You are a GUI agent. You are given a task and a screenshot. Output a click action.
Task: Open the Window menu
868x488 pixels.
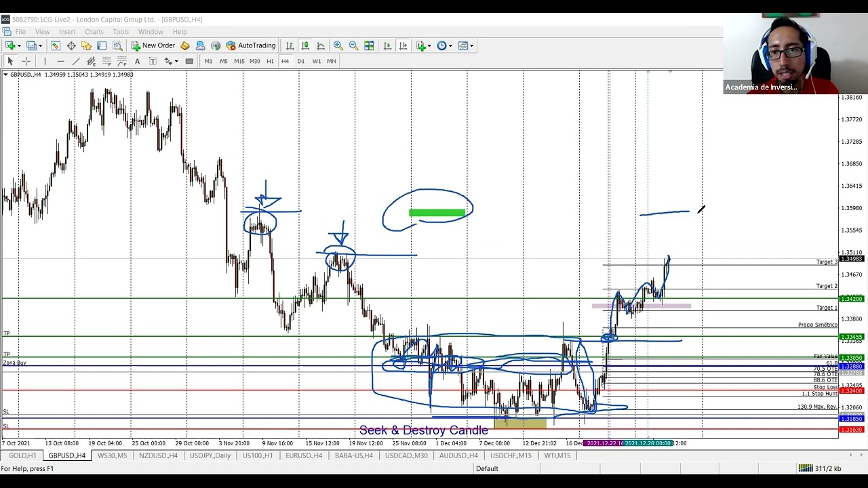tap(151, 32)
